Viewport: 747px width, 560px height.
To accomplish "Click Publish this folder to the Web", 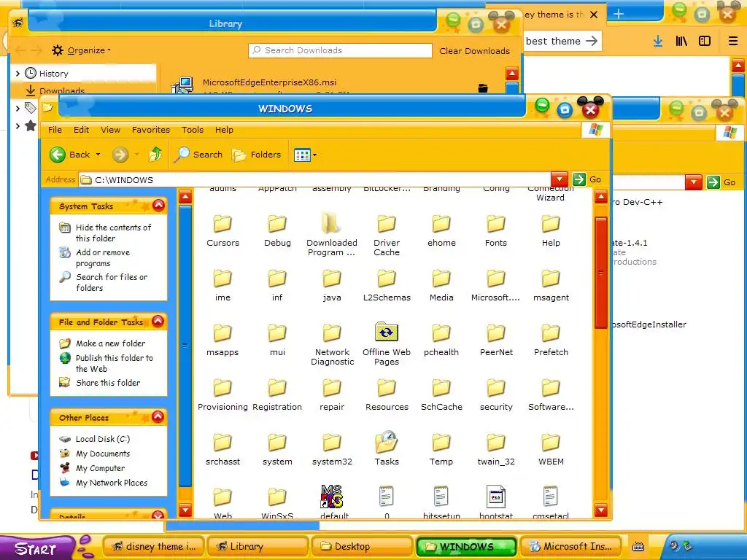I will tap(115, 363).
